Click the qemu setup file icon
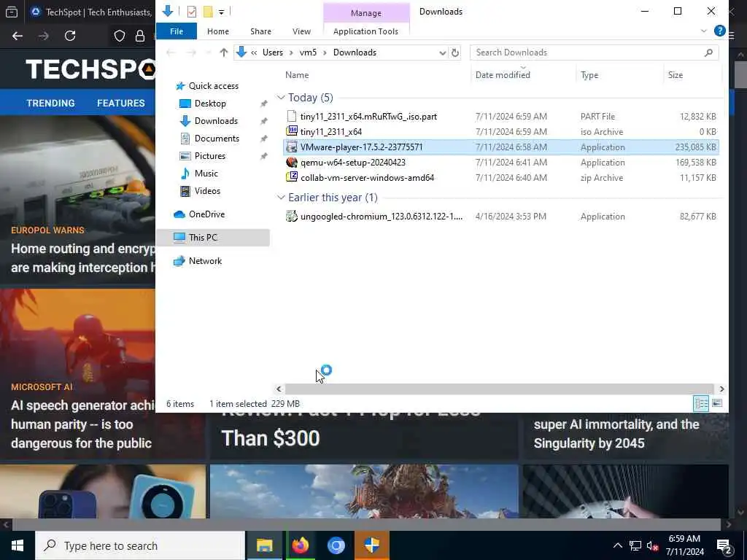747x560 pixels. click(292, 163)
